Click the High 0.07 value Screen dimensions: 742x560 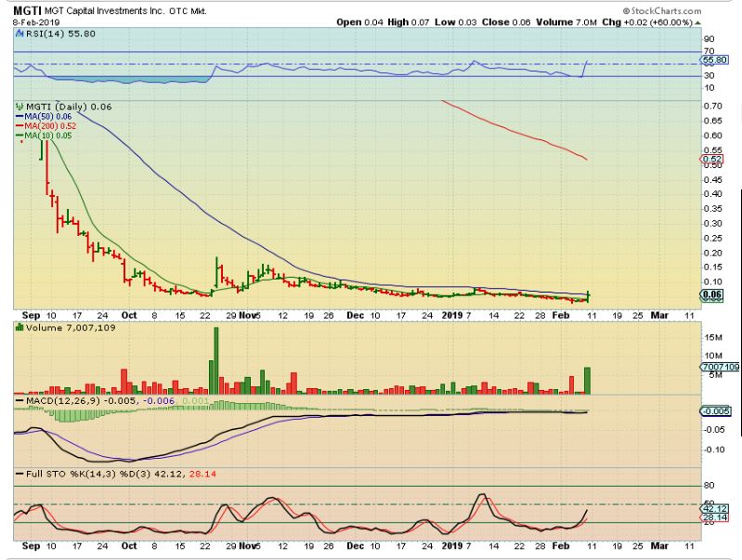[x=409, y=22]
